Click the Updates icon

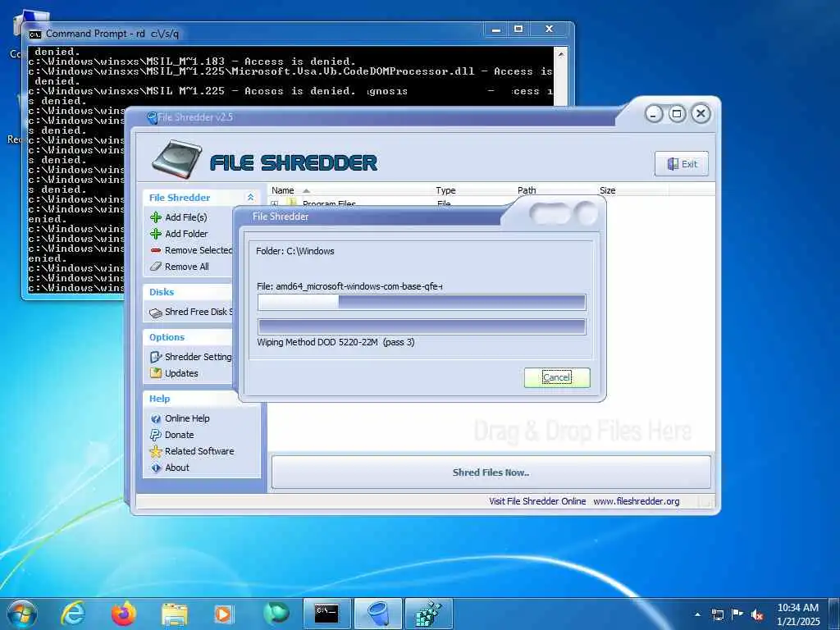click(156, 373)
